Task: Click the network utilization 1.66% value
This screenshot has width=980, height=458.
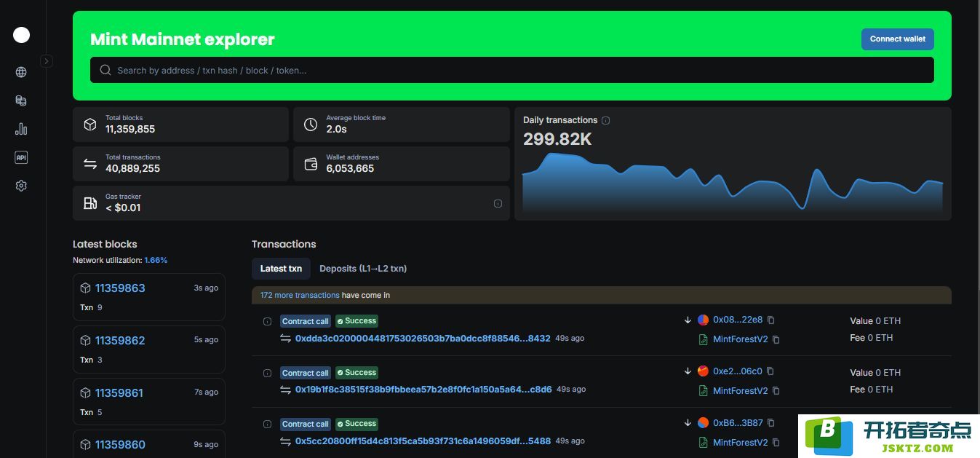Action: coord(156,260)
